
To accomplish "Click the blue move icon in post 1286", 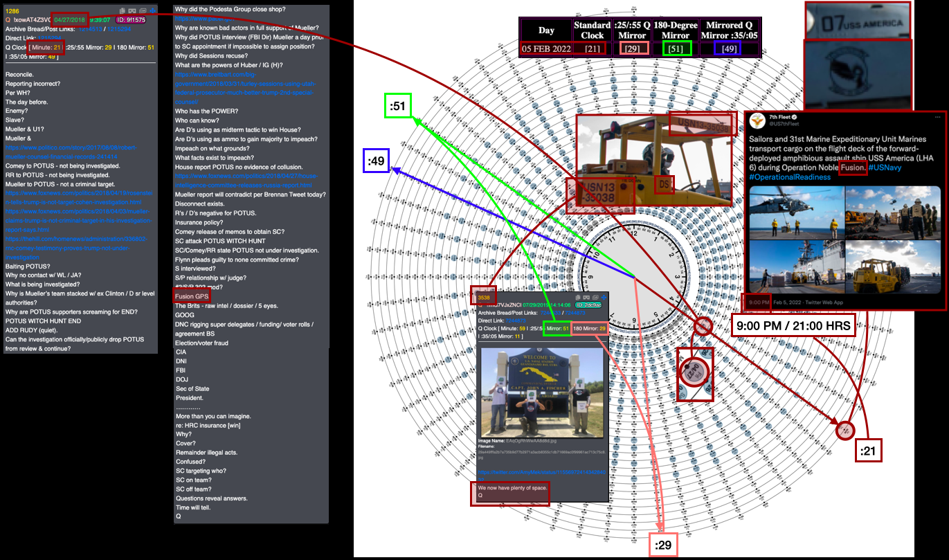I will 152,10.
